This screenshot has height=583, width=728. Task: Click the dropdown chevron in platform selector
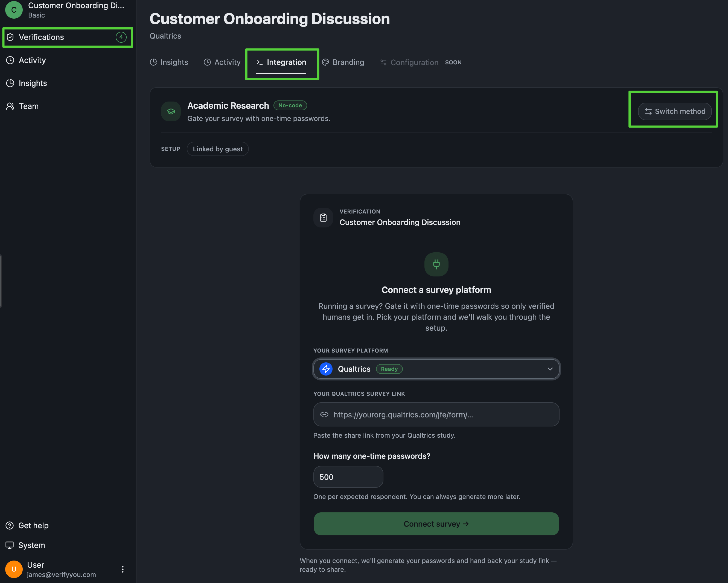(550, 369)
